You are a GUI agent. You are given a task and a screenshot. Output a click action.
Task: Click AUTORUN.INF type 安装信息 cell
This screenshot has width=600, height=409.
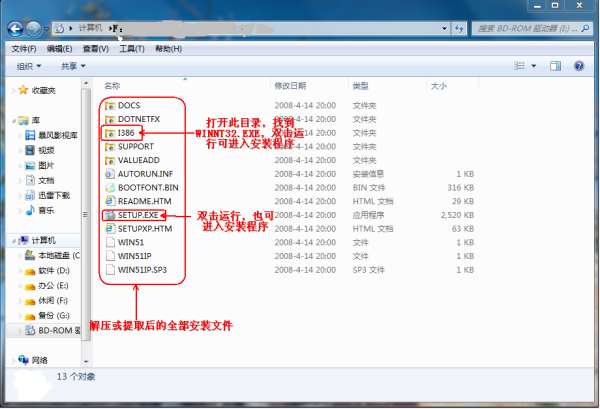pos(368,174)
